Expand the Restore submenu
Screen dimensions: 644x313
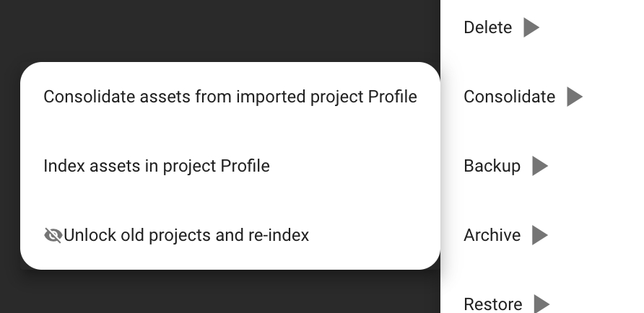(x=541, y=304)
